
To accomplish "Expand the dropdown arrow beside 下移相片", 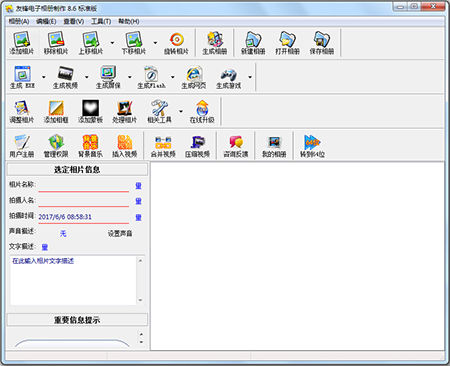I will click(x=155, y=43).
